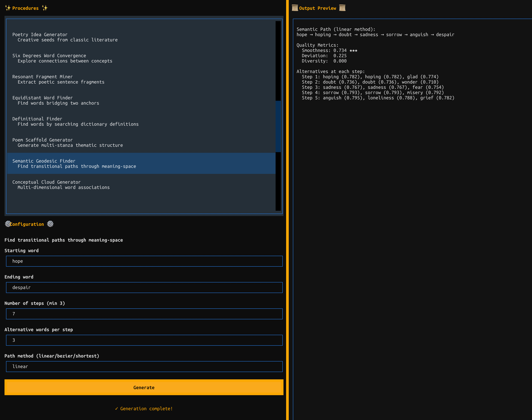Click the left sparkle icon beside Procedures

(x=8, y=8)
